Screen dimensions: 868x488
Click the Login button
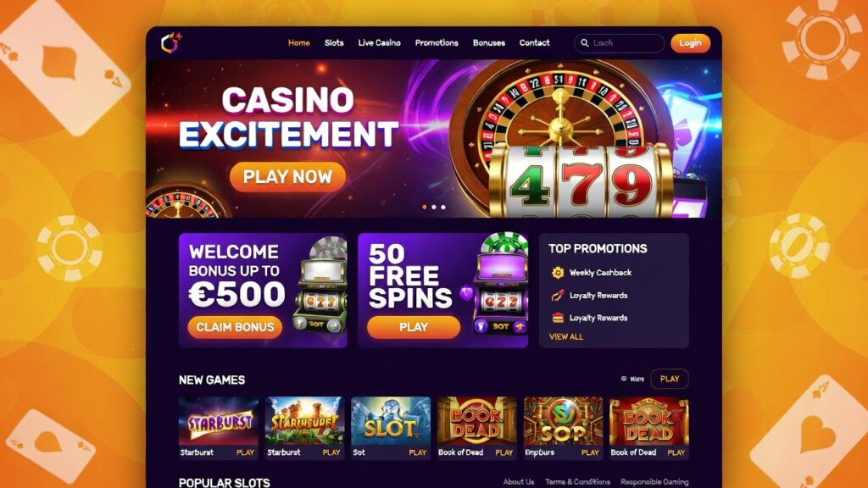pyautogui.click(x=690, y=43)
